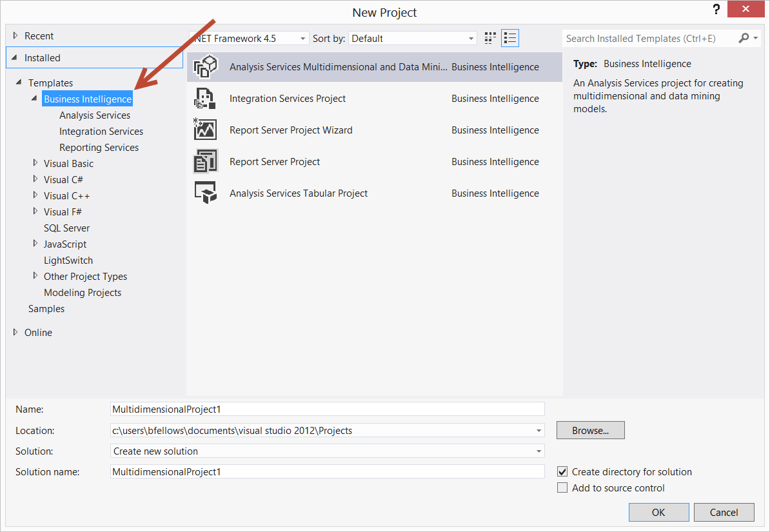
Task: Select the Analysis Services Tabular Project icon
Action: [205, 193]
